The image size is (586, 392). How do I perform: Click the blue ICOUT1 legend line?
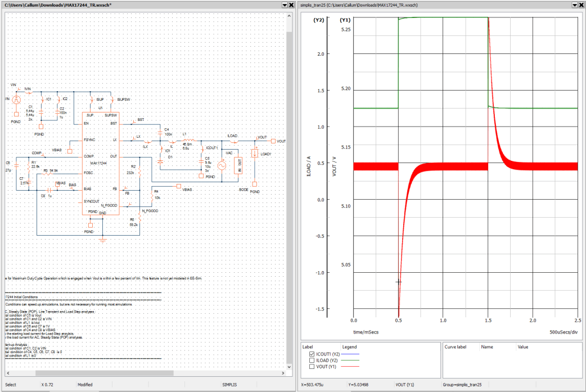[350, 354]
